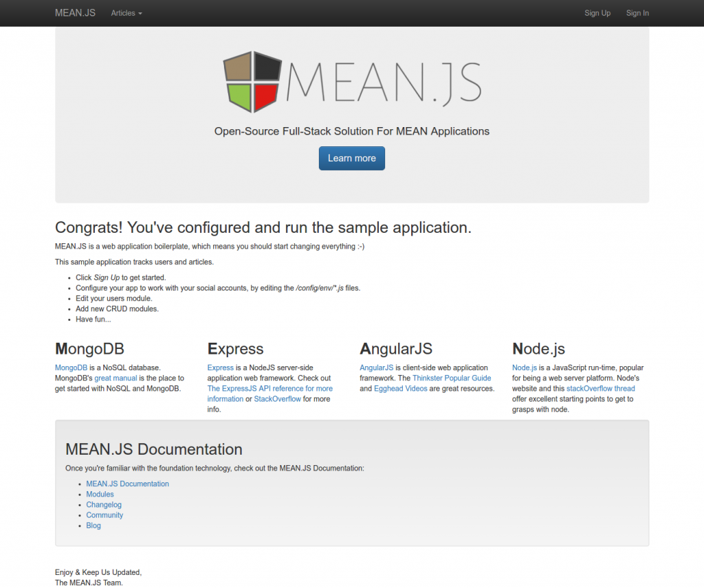Open the Articles dropdown menu
The image size is (704, 588).
[126, 13]
